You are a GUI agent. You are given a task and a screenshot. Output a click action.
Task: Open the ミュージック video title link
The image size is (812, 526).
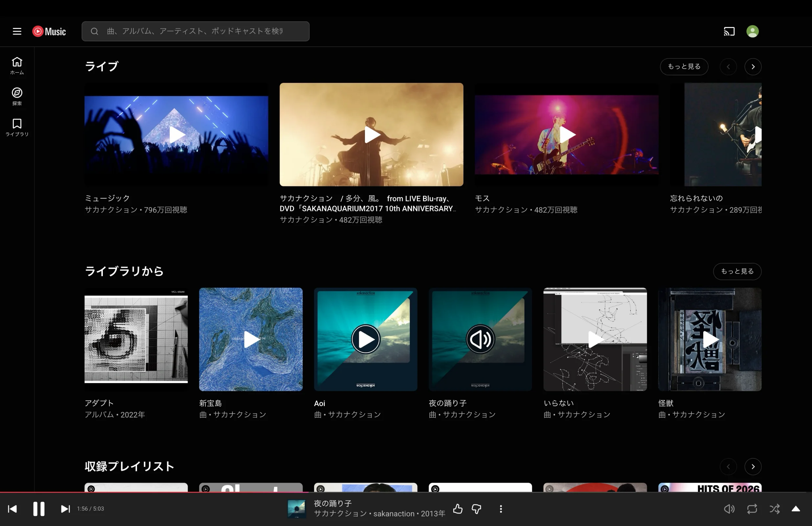coord(107,198)
